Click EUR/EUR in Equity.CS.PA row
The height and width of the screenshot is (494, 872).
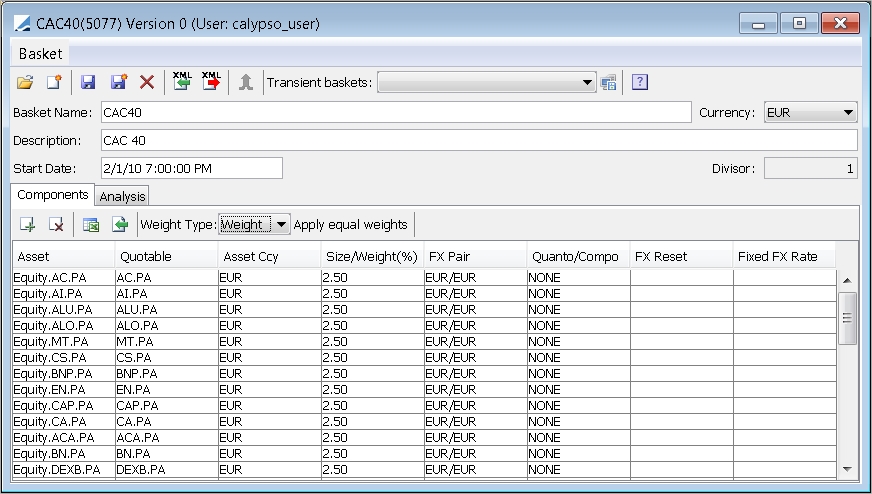click(475, 358)
